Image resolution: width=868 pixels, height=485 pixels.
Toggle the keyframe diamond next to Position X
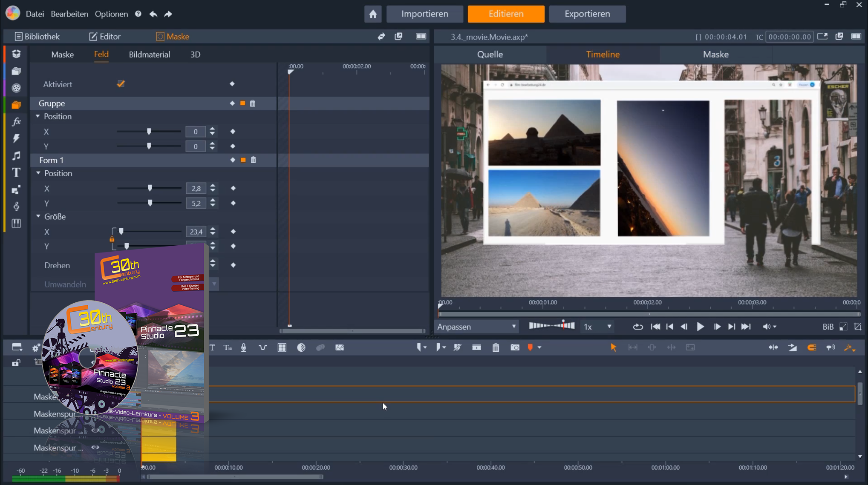[x=233, y=132]
